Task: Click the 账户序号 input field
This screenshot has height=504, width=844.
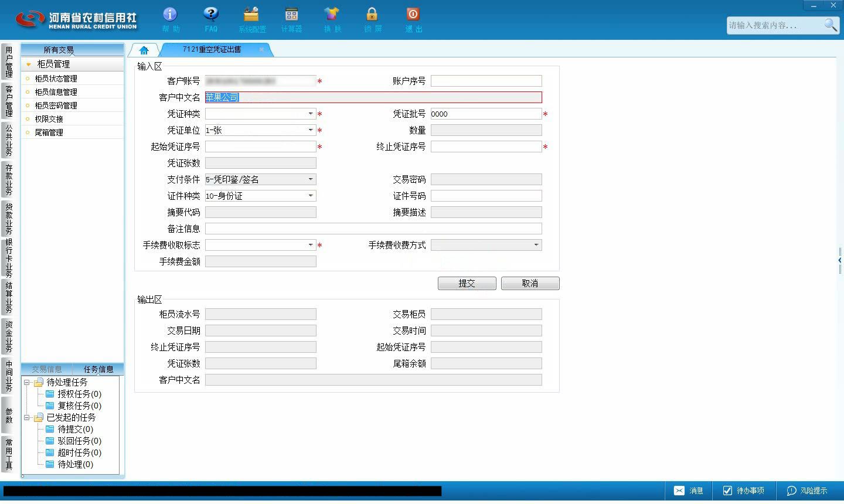Action: coord(486,81)
